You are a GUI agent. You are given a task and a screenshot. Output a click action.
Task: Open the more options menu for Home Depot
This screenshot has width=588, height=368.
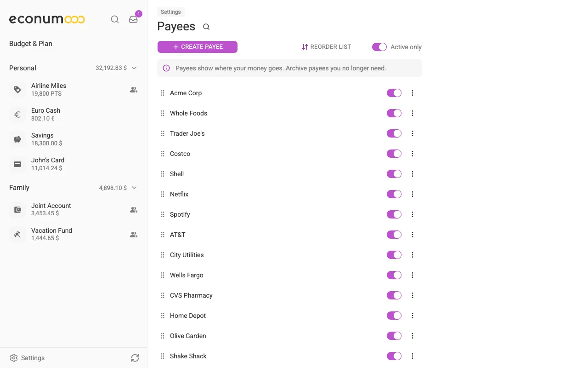413,316
